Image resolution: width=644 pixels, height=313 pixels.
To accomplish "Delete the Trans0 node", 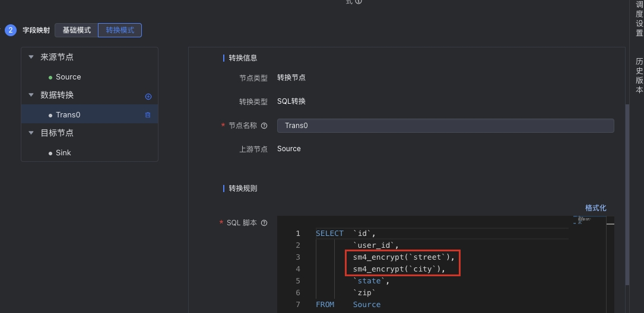I will pos(148,115).
